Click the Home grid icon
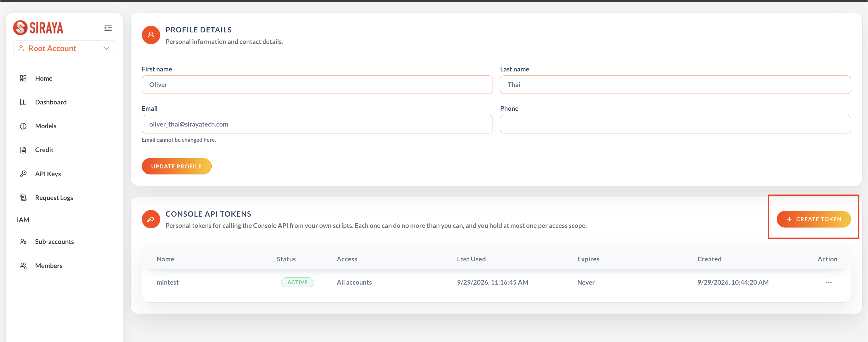The image size is (868, 342). point(23,78)
